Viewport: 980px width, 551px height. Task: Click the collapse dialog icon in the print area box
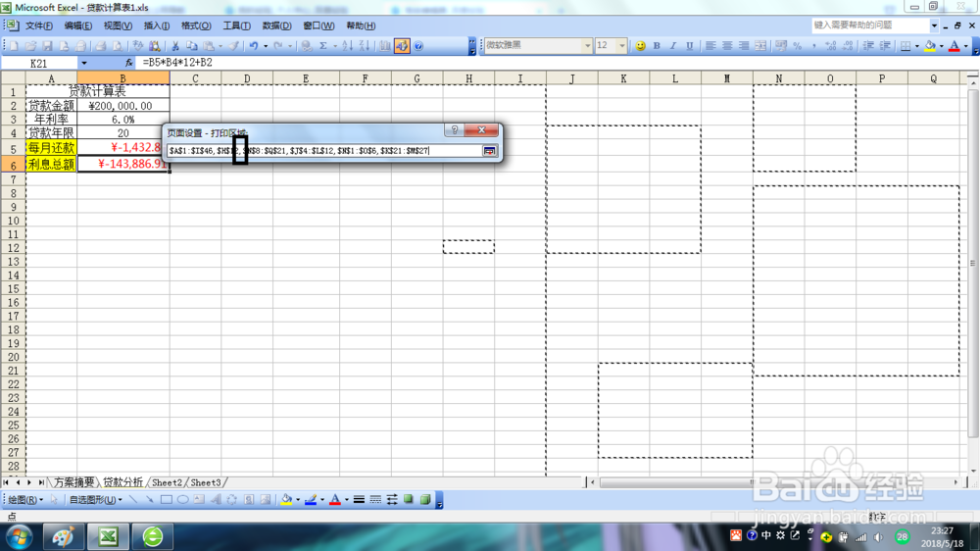[x=489, y=151]
